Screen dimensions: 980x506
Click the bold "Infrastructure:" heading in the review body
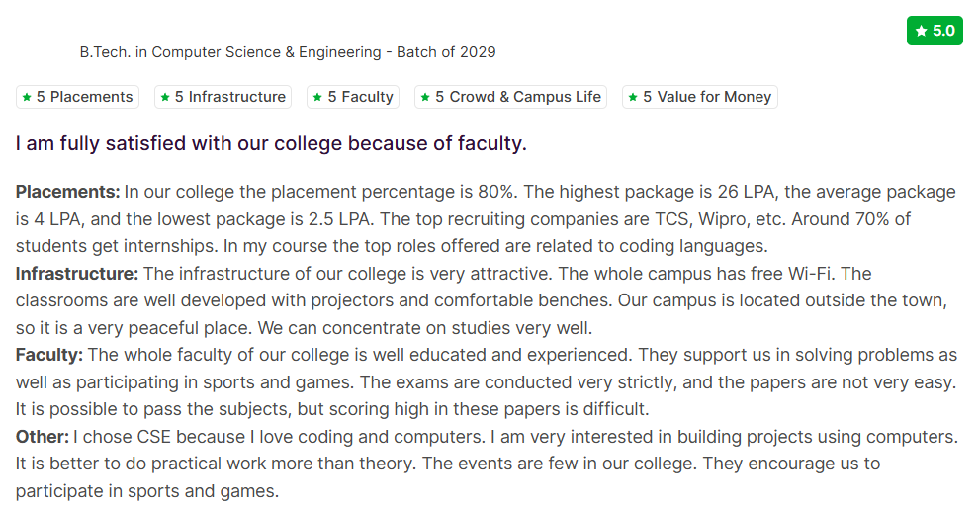pyautogui.click(x=77, y=273)
